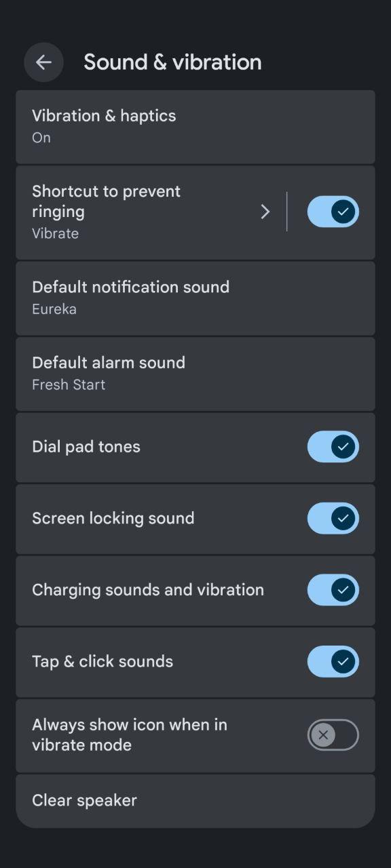This screenshot has height=868, width=391.
Task: Tap the Eureka notification sound subtitle
Action: [54, 309]
